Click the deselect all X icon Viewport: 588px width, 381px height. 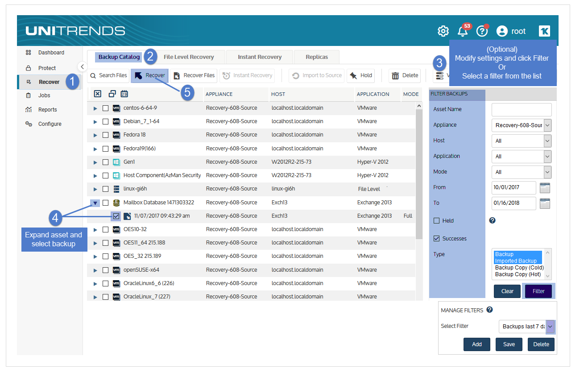[x=98, y=94]
